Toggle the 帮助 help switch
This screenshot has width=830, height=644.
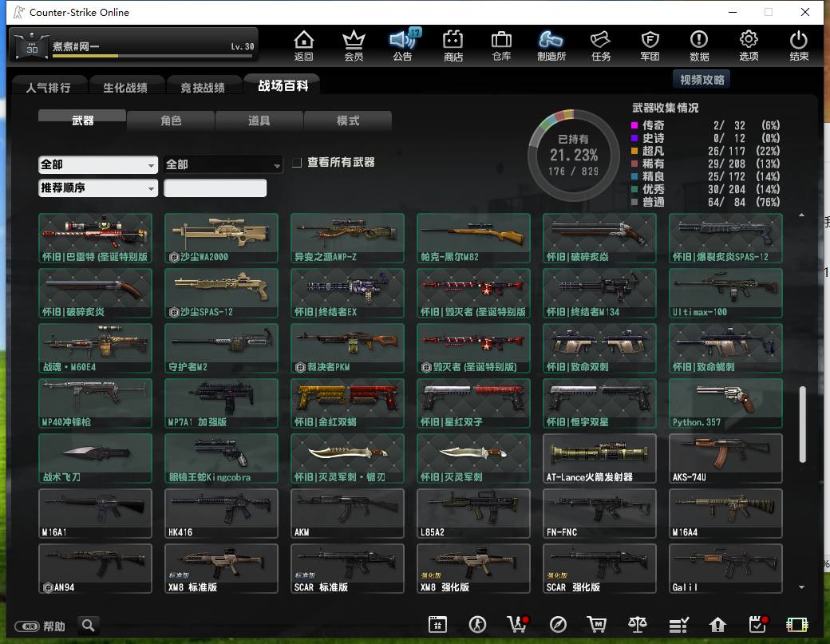(x=27, y=626)
